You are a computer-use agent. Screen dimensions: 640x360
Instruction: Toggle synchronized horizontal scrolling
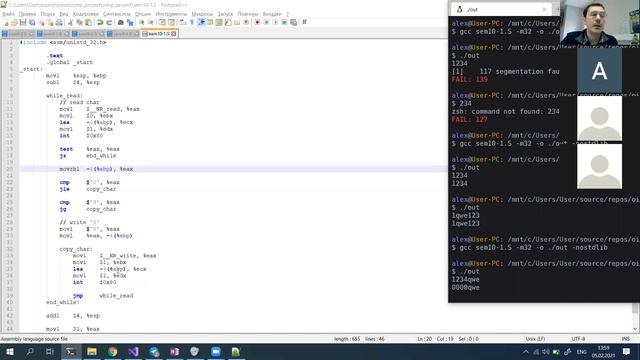[x=171, y=22]
